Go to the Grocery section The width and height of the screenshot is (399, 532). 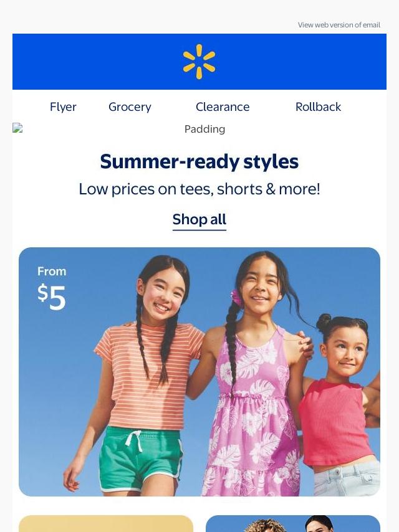[x=130, y=107]
